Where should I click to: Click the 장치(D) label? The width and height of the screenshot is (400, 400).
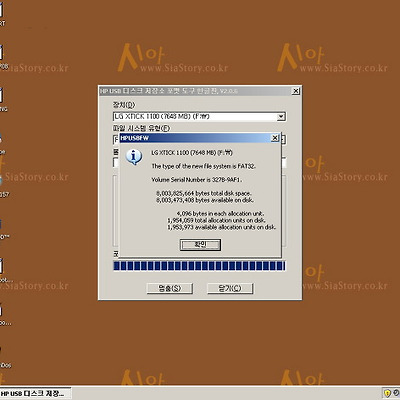(x=124, y=105)
